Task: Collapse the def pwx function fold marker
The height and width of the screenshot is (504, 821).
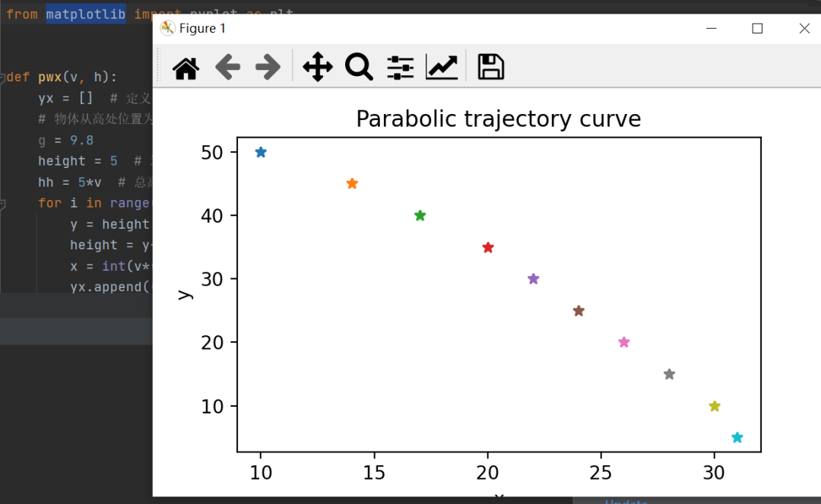Action: [x=2, y=78]
